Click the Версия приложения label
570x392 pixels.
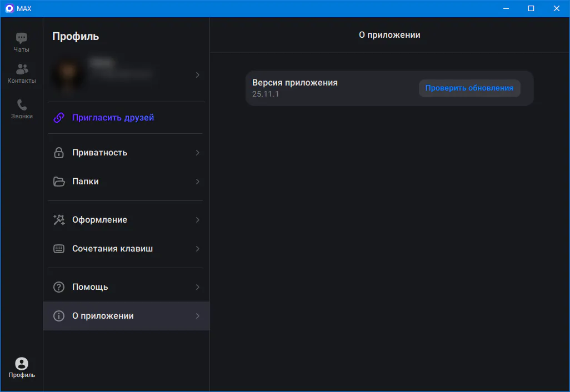(x=295, y=83)
